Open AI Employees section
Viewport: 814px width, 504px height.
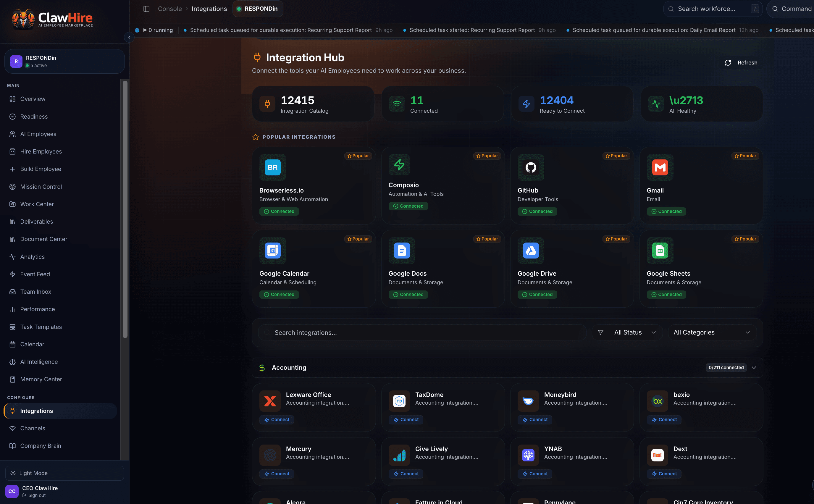(60, 134)
